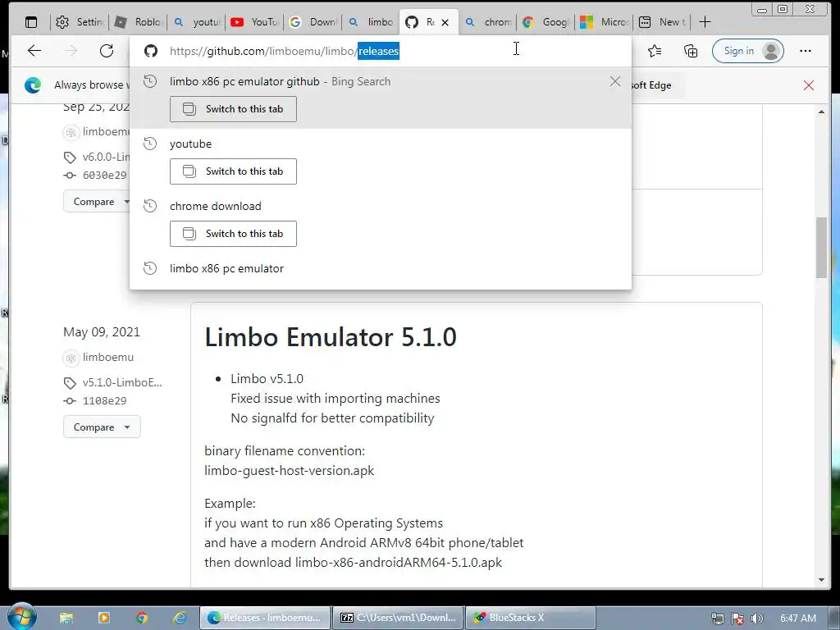Open the Limbo Emulator 5.1.0 release title
This screenshot has height=630, width=840.
331,337
